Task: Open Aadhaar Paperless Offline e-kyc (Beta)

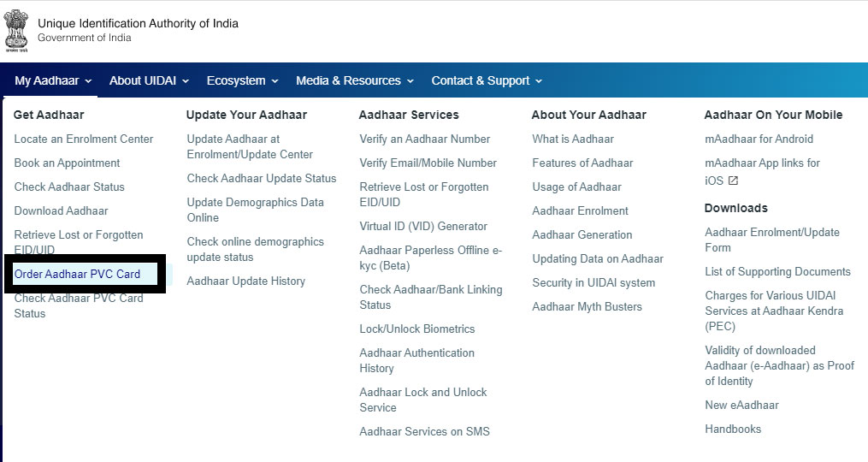Action: tap(431, 258)
